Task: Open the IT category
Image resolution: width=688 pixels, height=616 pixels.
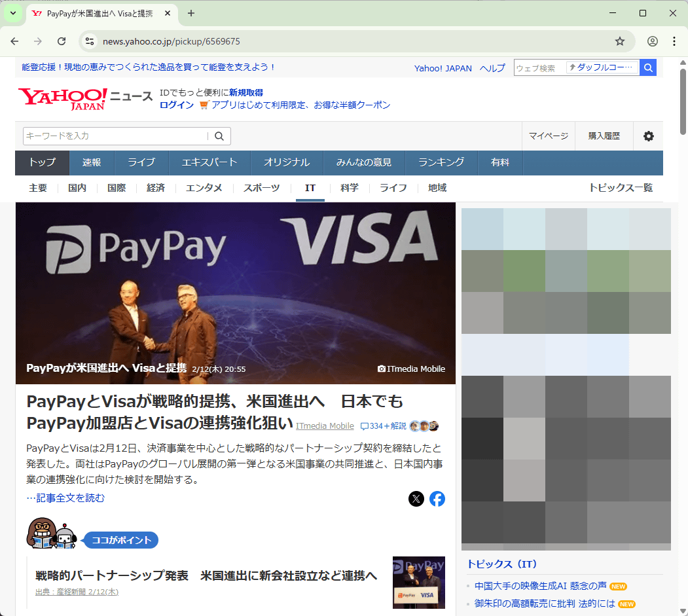Action: 310,189
